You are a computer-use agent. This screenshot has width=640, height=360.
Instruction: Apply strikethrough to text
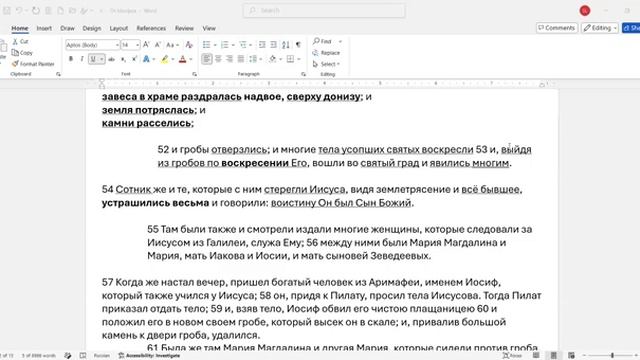[111, 59]
